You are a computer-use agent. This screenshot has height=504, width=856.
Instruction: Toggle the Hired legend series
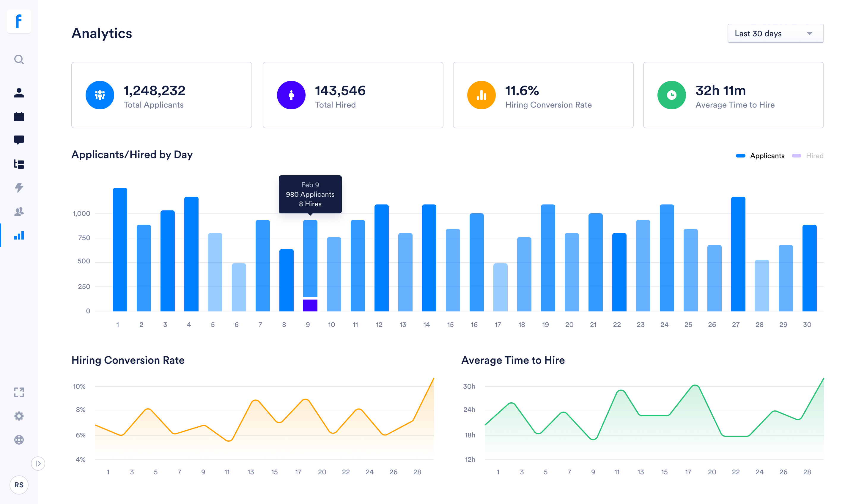pyautogui.click(x=808, y=155)
